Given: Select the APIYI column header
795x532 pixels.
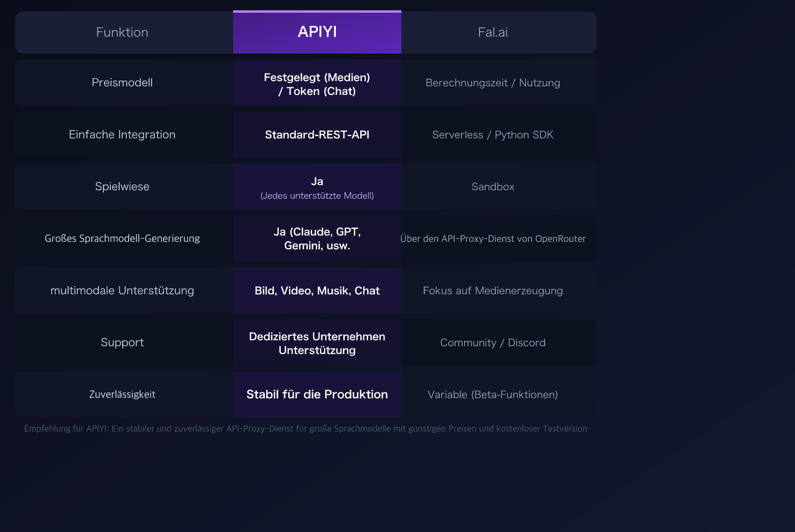Looking at the screenshot, I should [317, 32].
